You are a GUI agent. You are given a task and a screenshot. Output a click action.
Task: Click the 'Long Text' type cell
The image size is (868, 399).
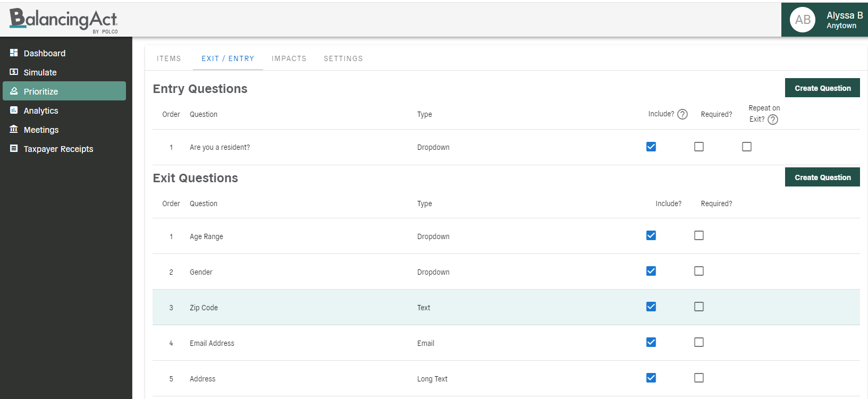432,379
